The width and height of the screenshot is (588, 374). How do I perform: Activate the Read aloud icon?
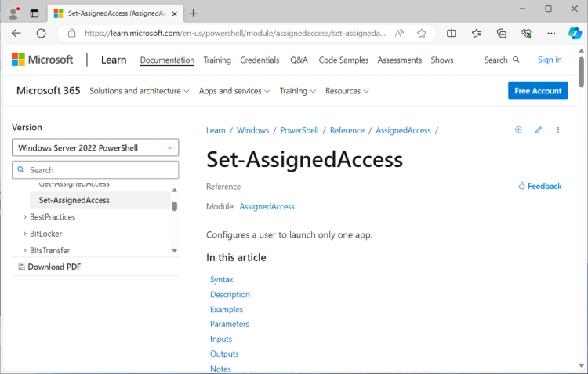tap(399, 34)
